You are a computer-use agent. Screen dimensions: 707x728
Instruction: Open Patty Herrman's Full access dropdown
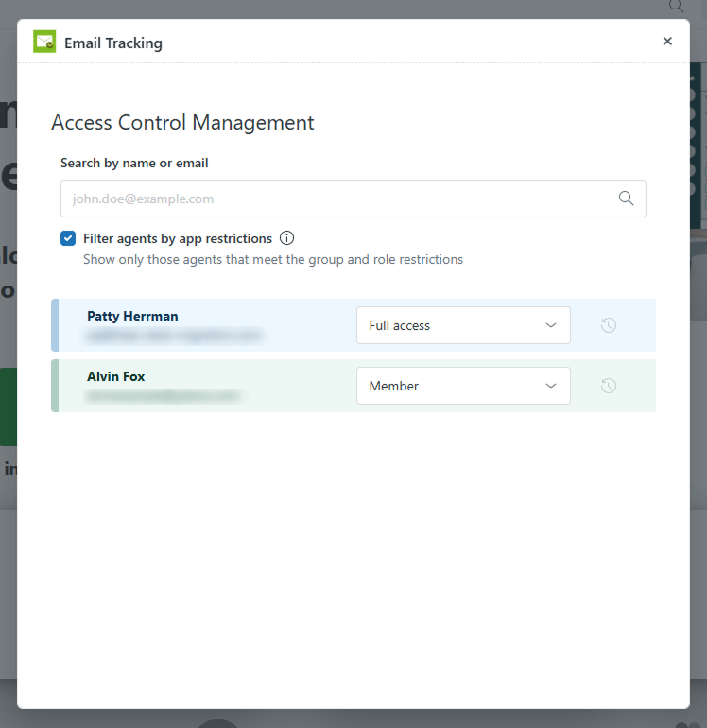point(462,325)
